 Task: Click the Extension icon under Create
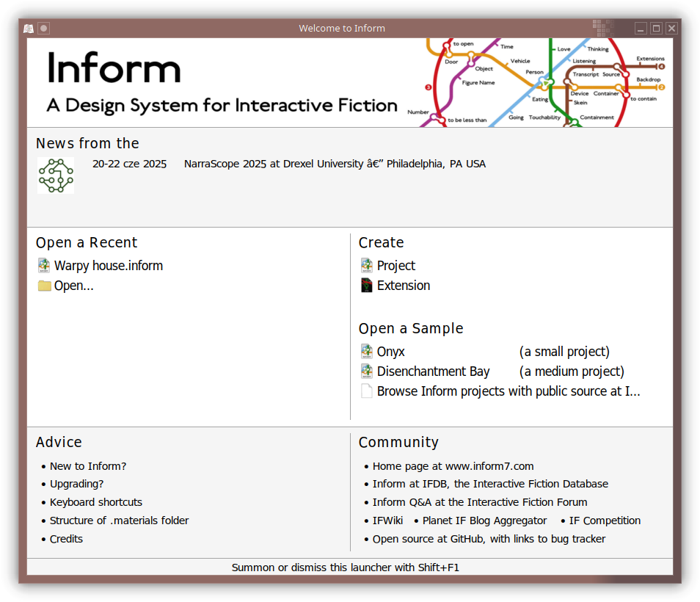pos(367,286)
